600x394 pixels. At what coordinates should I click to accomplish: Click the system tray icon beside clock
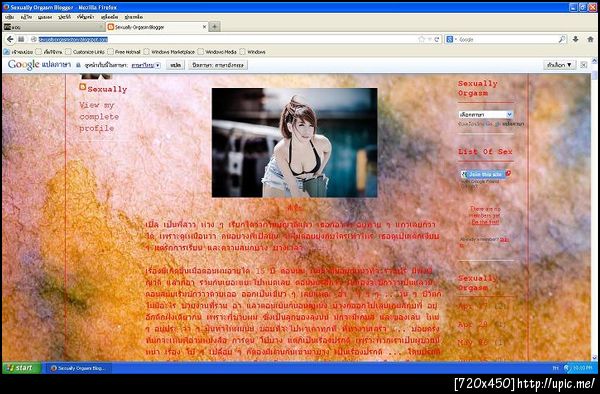tap(567, 368)
